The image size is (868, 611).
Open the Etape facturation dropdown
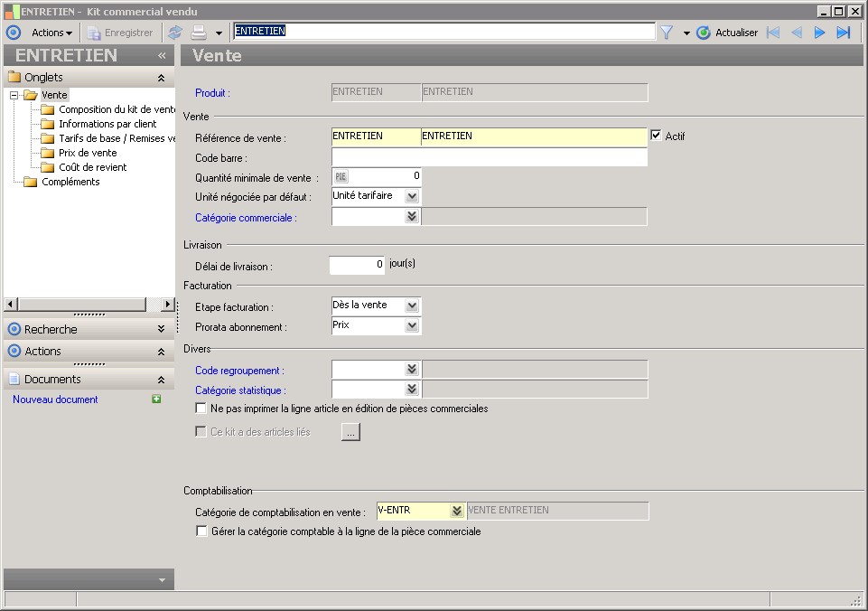[x=412, y=306]
